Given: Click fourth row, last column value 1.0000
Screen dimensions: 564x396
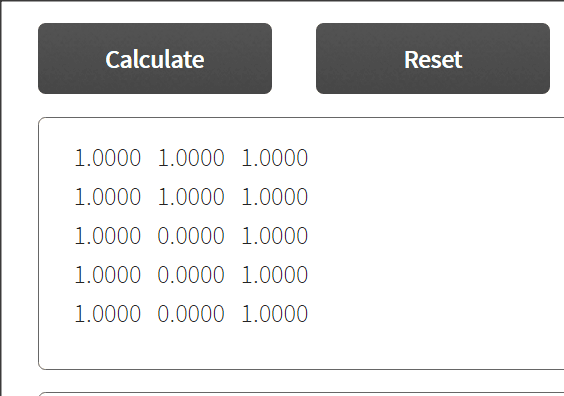Looking at the screenshot, I should pos(274,275).
